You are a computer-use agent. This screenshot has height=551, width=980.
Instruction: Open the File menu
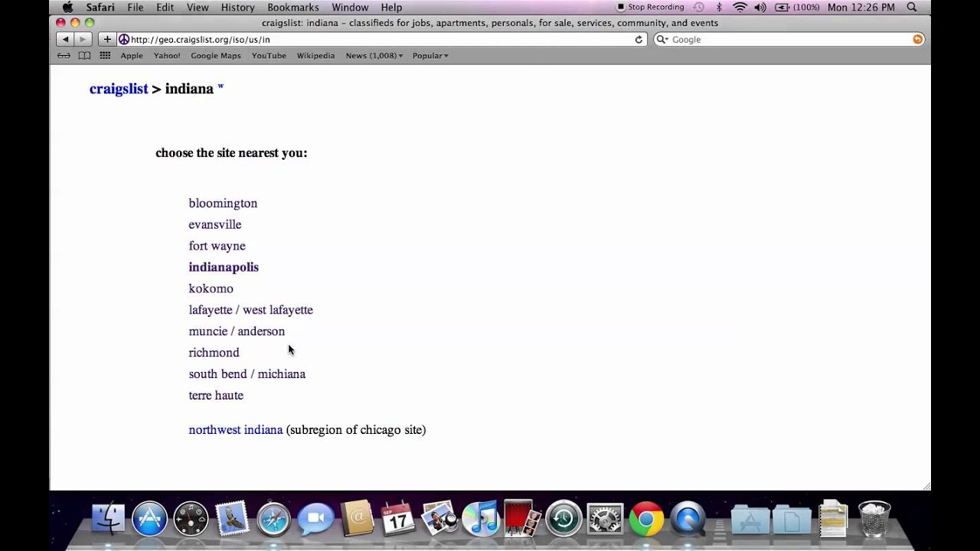[136, 8]
